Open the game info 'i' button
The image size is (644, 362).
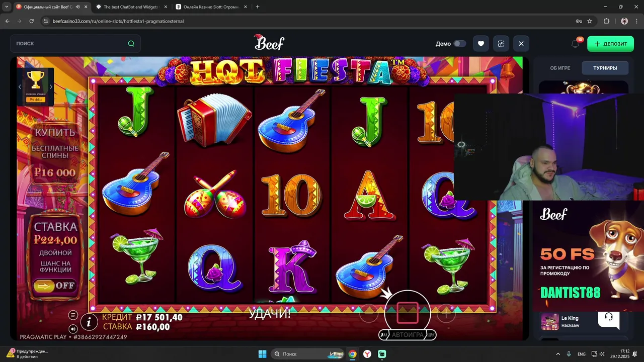pos(89,322)
